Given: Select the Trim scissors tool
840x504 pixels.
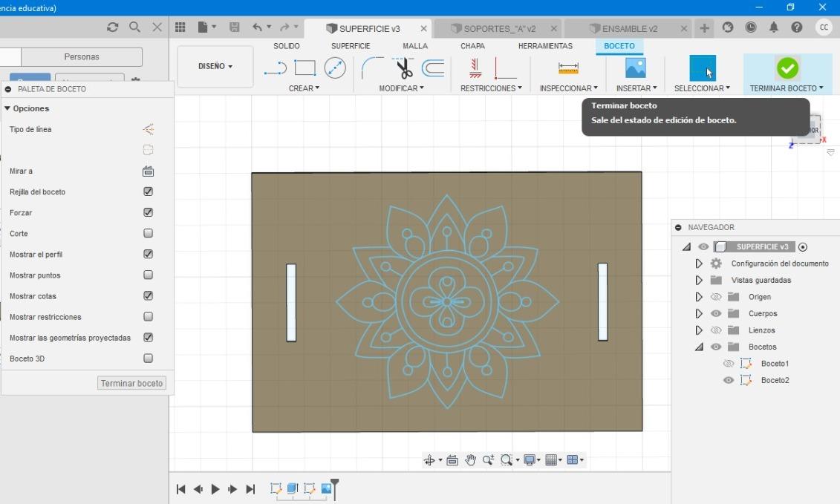Looking at the screenshot, I should 404,68.
